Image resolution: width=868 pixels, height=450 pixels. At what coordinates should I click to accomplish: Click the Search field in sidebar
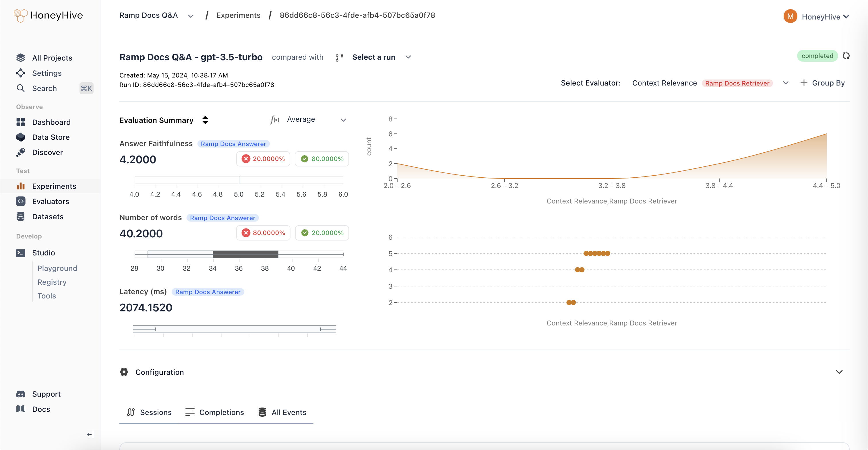click(55, 88)
